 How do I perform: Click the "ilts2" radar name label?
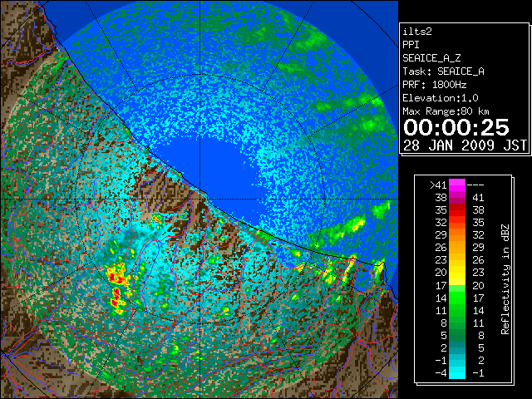click(x=417, y=32)
